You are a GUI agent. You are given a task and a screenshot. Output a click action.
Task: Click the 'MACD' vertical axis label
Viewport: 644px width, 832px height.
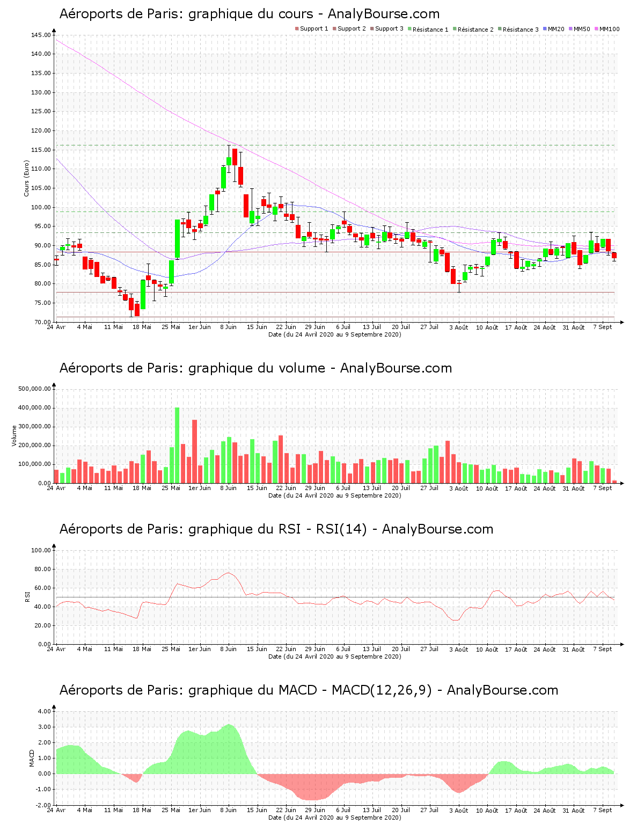[x=32, y=758]
